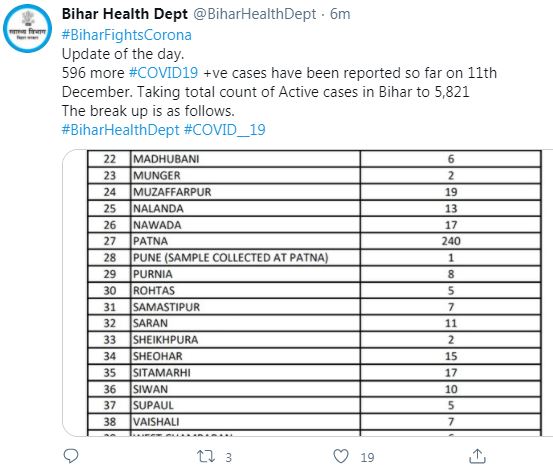553x470 pixels.
Task: Open the #BiharFightsCorona hashtag
Action: coord(127,35)
